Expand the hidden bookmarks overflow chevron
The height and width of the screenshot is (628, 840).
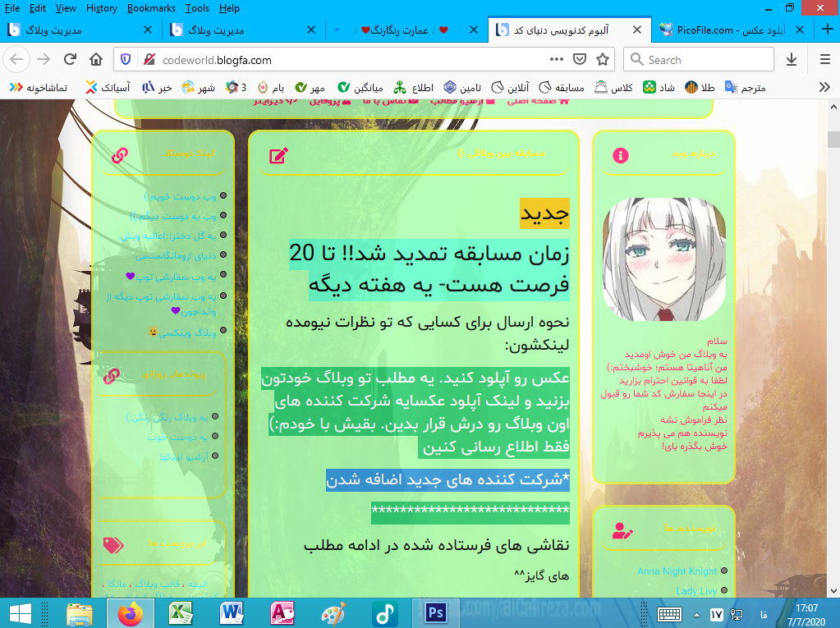[824, 87]
